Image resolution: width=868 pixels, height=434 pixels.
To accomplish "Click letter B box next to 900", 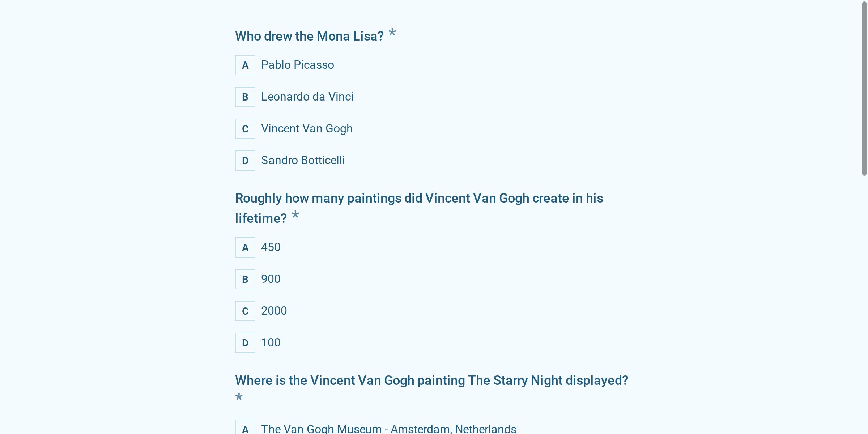I will [245, 279].
